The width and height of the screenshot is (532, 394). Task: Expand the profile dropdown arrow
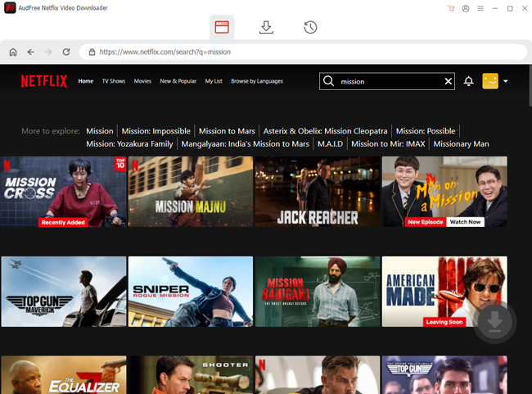(506, 81)
